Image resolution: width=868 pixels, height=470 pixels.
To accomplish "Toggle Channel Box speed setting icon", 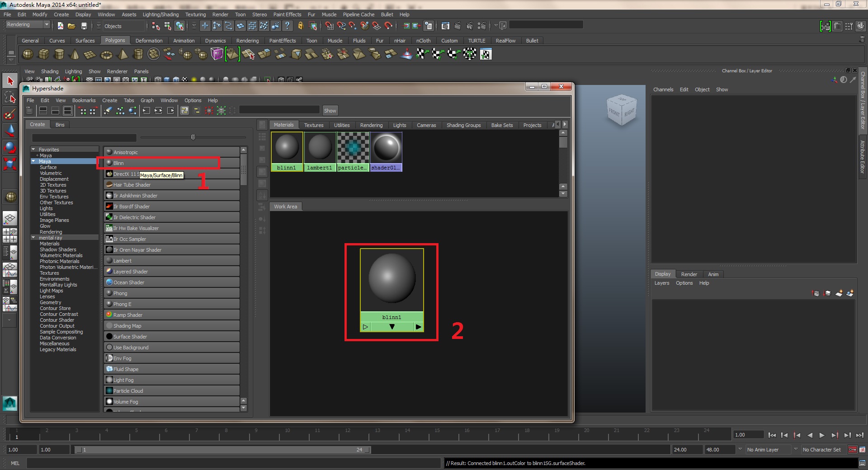I will click(x=844, y=80).
